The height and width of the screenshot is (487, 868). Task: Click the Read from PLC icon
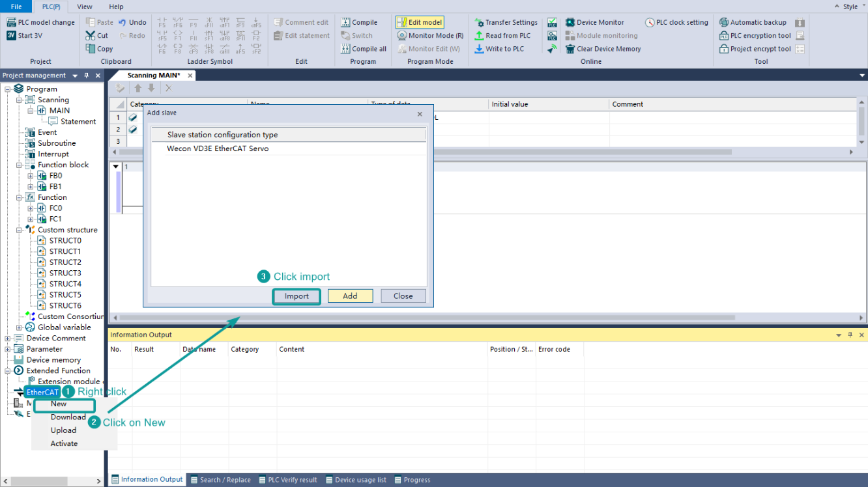coord(480,36)
